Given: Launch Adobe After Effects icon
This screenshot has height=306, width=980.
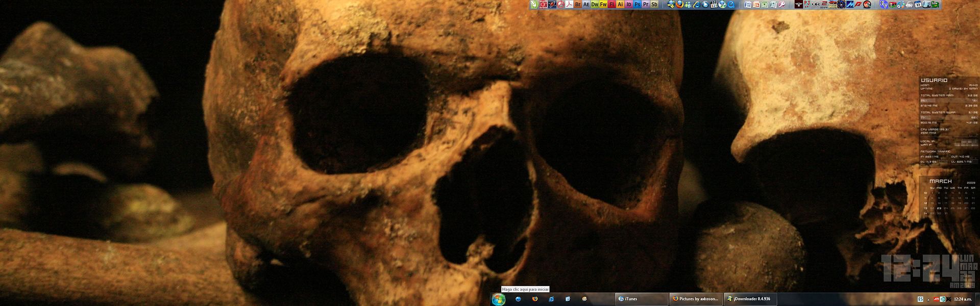Looking at the screenshot, I should tap(586, 4).
